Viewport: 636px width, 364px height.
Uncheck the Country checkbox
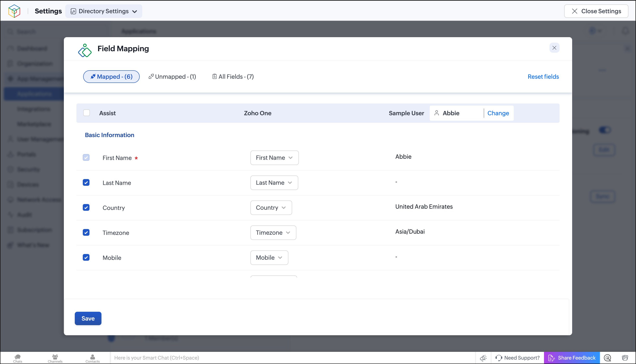click(x=86, y=207)
